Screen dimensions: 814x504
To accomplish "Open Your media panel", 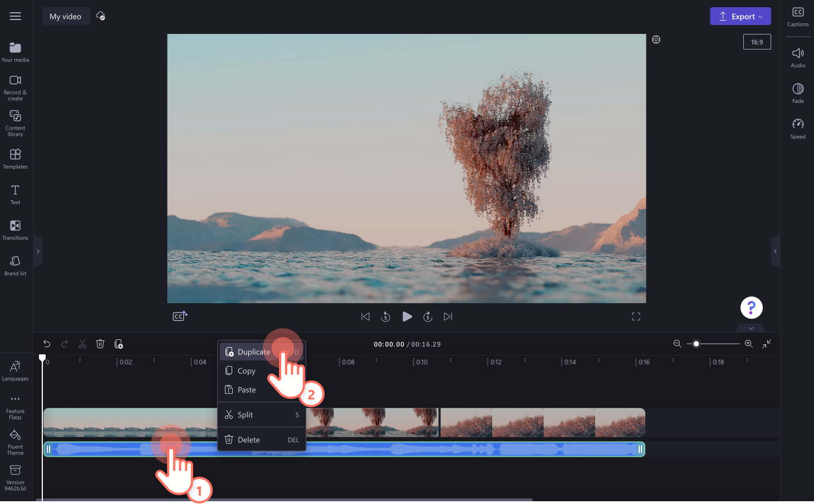I will [x=15, y=52].
